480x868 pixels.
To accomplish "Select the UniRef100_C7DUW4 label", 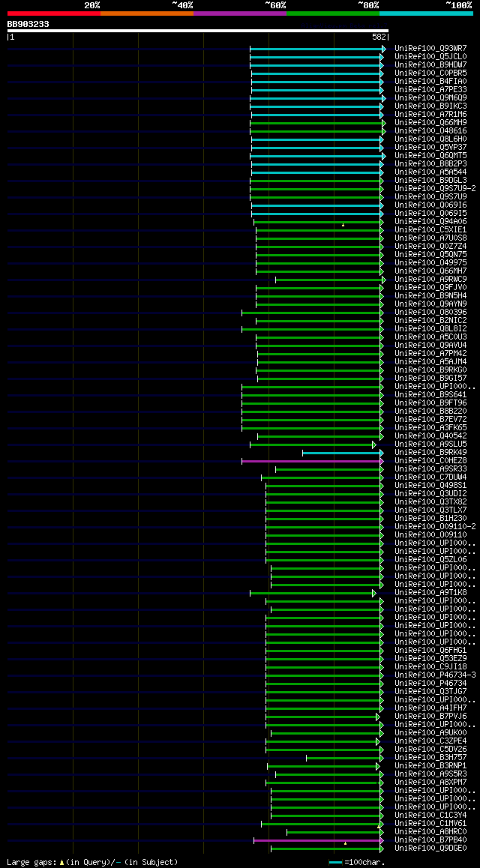I will pos(430,477).
